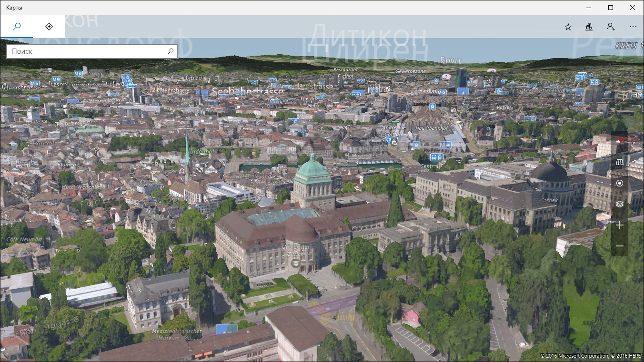
Task: Toggle map tilt with the grid icon
Action: click(x=620, y=162)
